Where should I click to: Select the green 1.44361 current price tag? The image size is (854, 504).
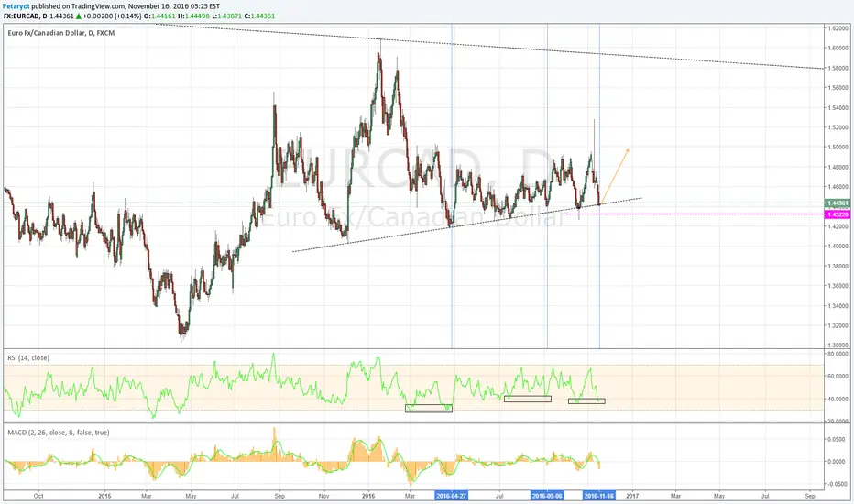pos(838,203)
